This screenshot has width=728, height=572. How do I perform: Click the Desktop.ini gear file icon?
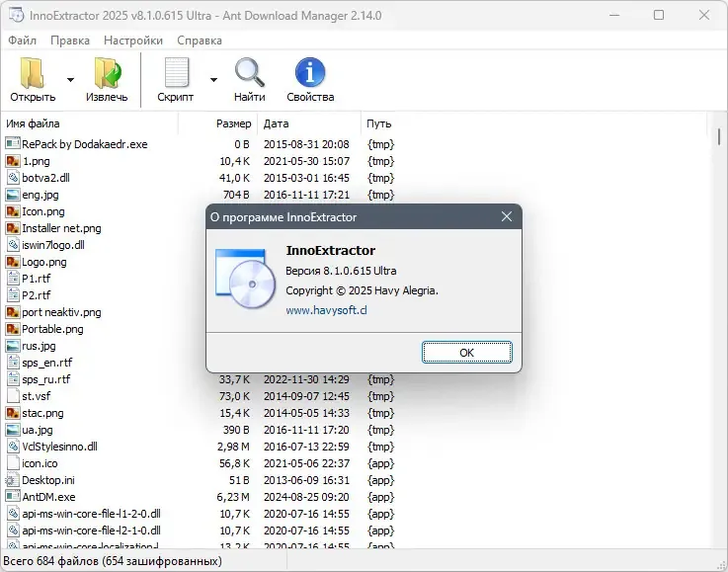[11, 480]
